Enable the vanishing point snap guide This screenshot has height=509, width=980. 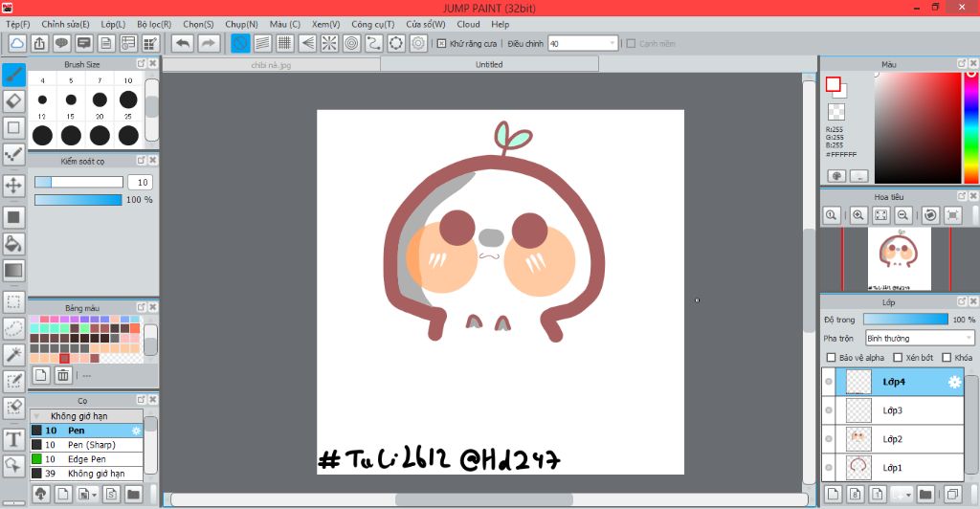click(x=307, y=43)
